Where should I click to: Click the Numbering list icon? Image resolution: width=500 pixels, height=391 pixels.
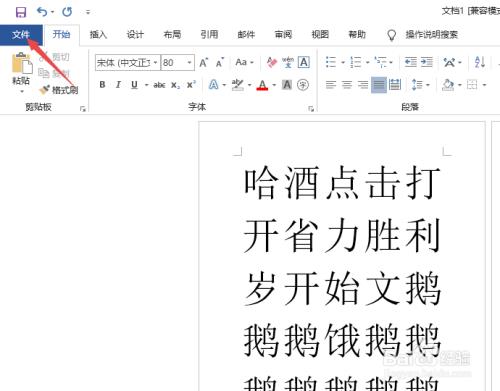[x=356, y=62]
